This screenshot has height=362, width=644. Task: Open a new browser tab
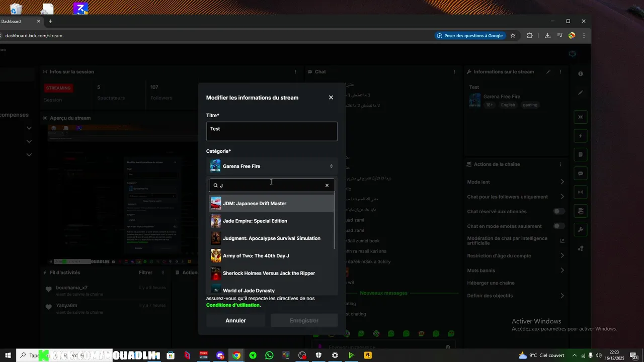pos(50,21)
